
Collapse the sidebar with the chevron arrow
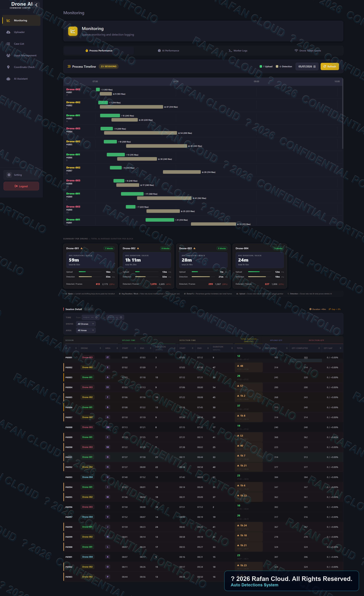(36, 5)
